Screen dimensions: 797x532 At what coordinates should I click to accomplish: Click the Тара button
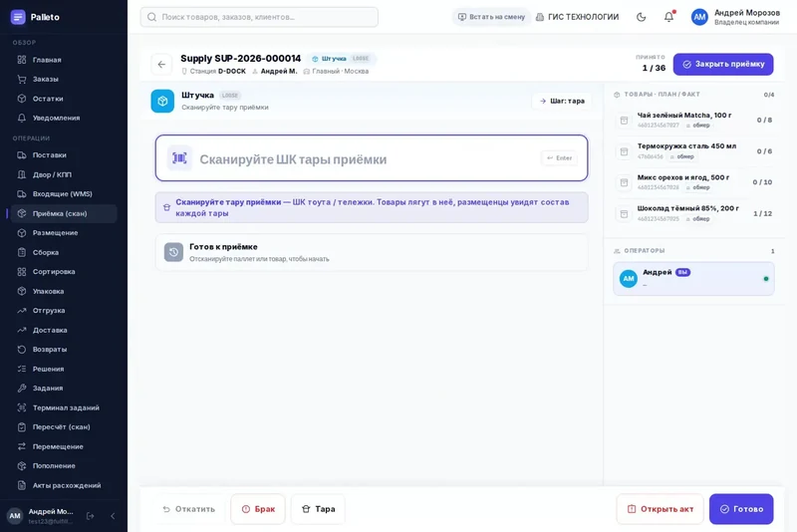click(318, 509)
